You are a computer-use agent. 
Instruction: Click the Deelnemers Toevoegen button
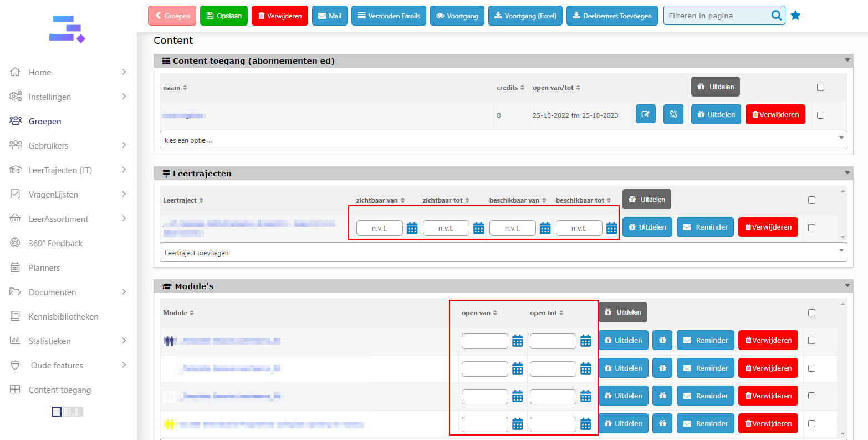[612, 16]
